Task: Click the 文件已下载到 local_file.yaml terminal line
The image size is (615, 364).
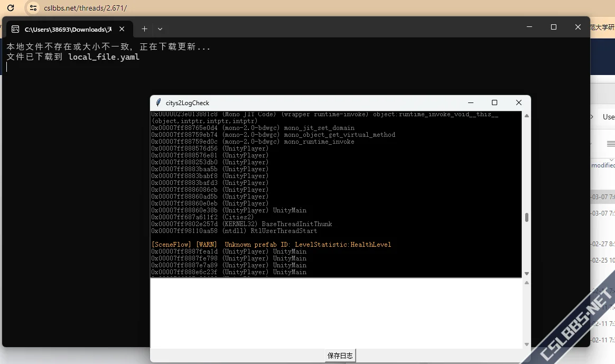Action: [73, 57]
